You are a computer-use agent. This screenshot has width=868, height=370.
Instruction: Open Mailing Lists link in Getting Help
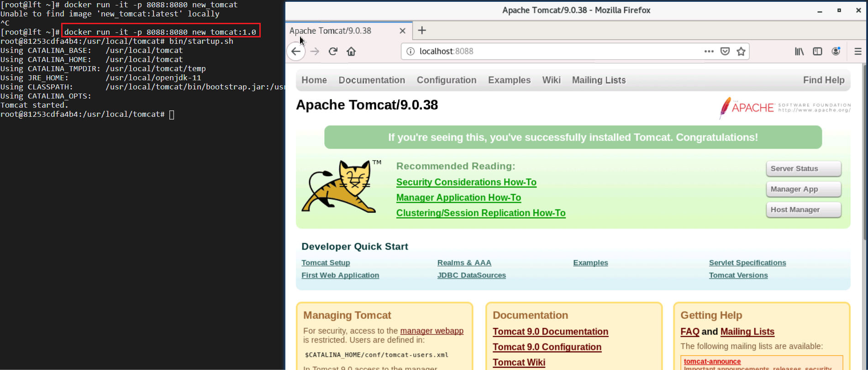[x=747, y=332]
